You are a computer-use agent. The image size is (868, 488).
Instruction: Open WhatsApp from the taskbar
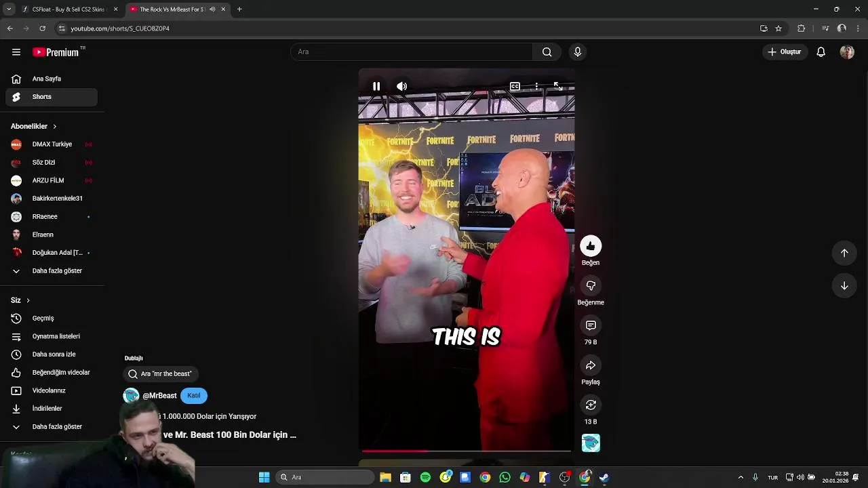[505, 477]
